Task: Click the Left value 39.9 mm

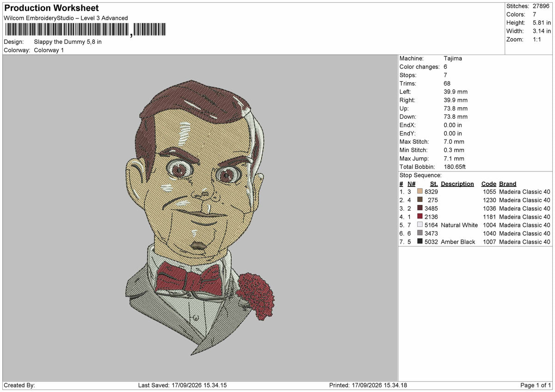Action: (456, 92)
